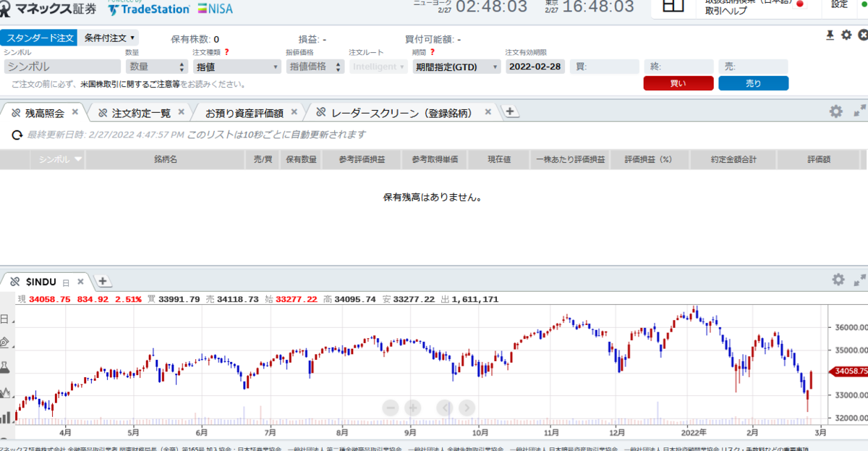Close the レーダースクリーン tab
Viewport: 868px width, 451px height.
tap(488, 112)
